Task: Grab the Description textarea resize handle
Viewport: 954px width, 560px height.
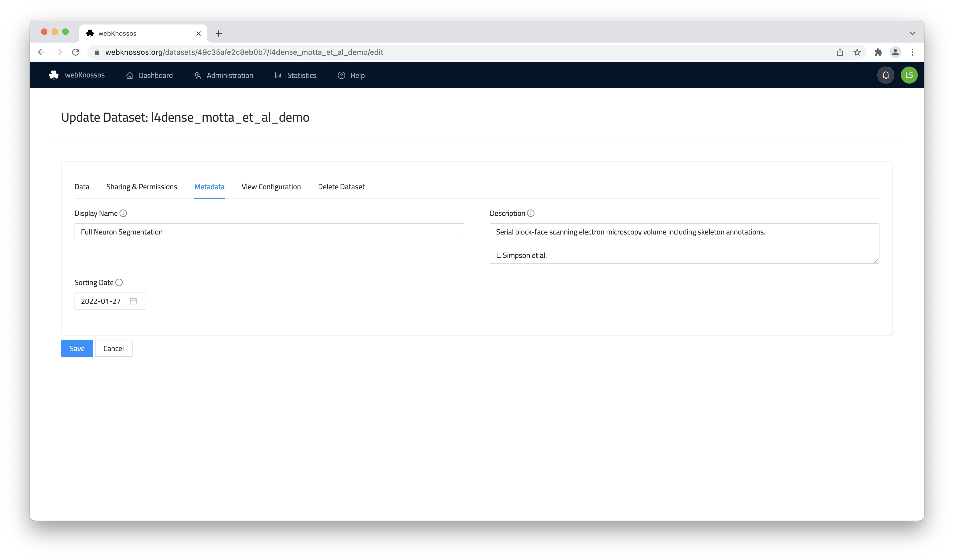Action: click(x=876, y=261)
